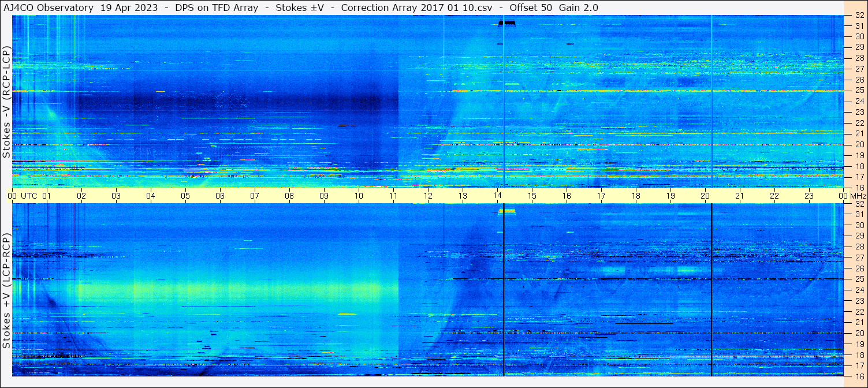Click 19 MHz label on lower +V panel
The image size is (868, 388).
pyautogui.click(x=859, y=344)
